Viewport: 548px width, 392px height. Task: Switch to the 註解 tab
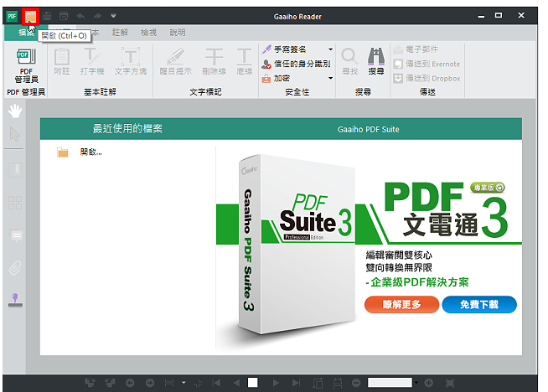click(120, 33)
